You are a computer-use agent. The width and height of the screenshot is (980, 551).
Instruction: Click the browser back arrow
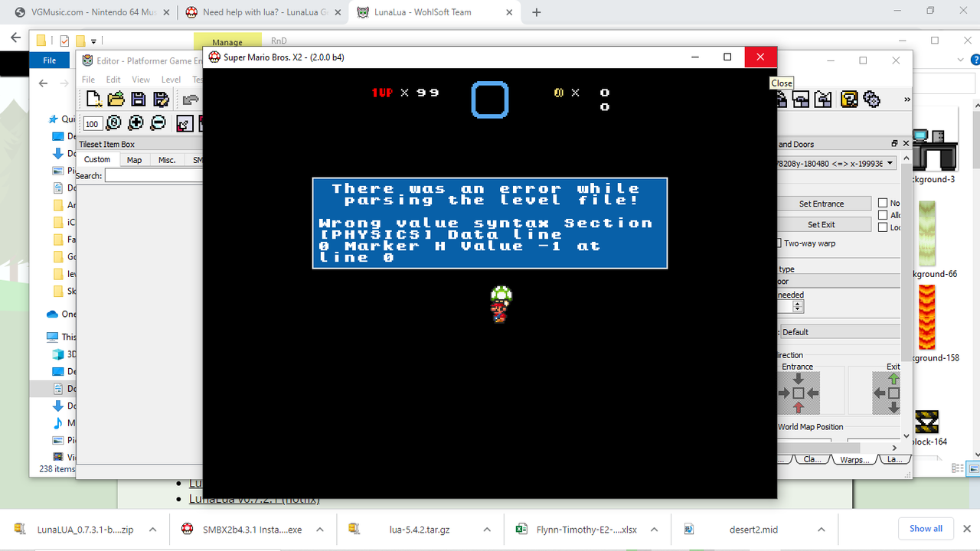tap(15, 37)
